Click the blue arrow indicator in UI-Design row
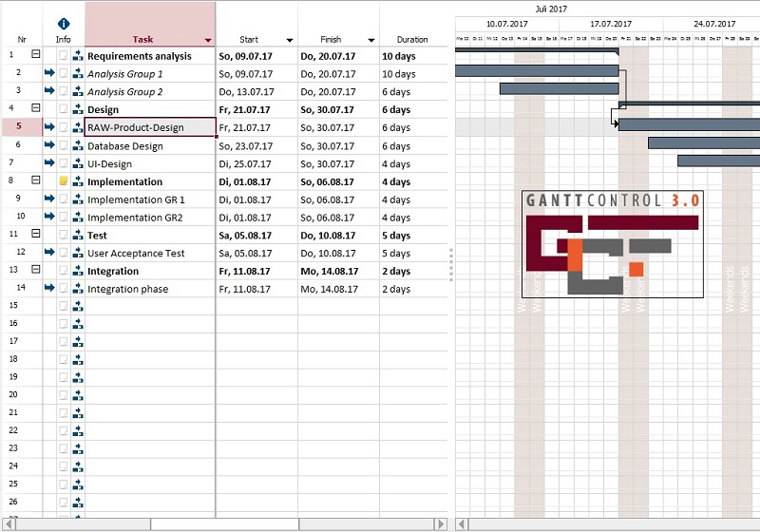760x532 pixels. (x=49, y=162)
